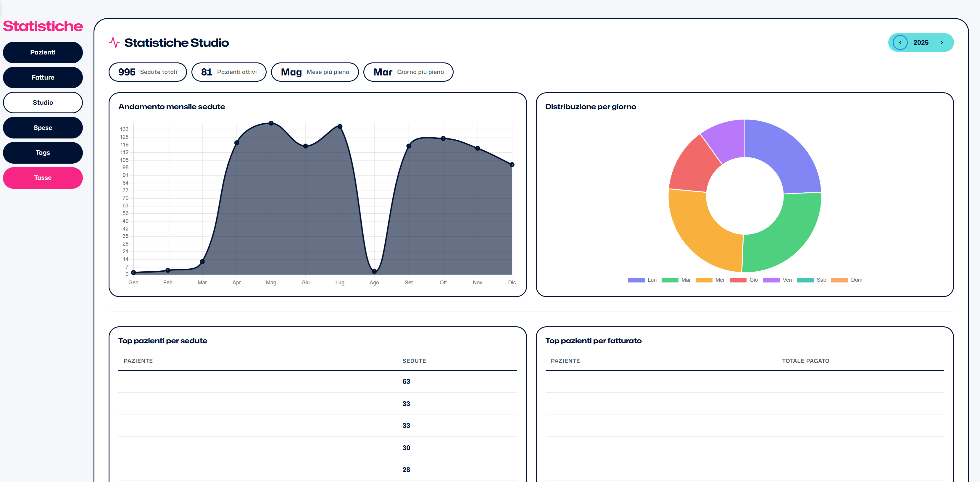The image size is (980, 482).
Task: Click the Top pazienti per fatturato heading
Action: click(593, 341)
